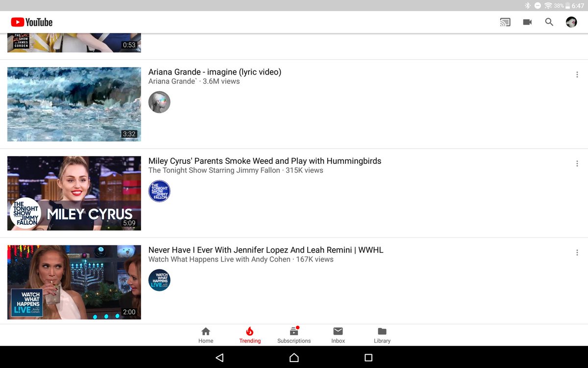Tap 'Watch What Happens Live with Andy Cohen' text
The image size is (588, 368).
point(219,260)
